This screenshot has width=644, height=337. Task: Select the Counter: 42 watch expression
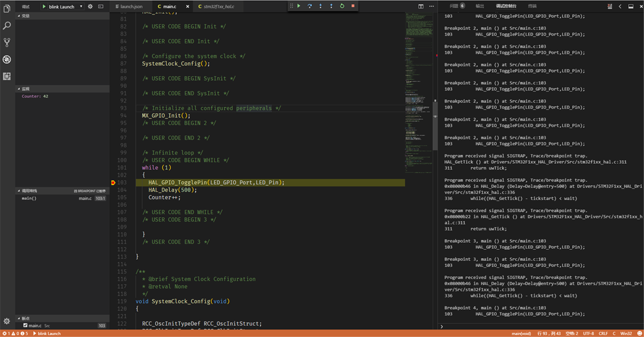(62, 96)
